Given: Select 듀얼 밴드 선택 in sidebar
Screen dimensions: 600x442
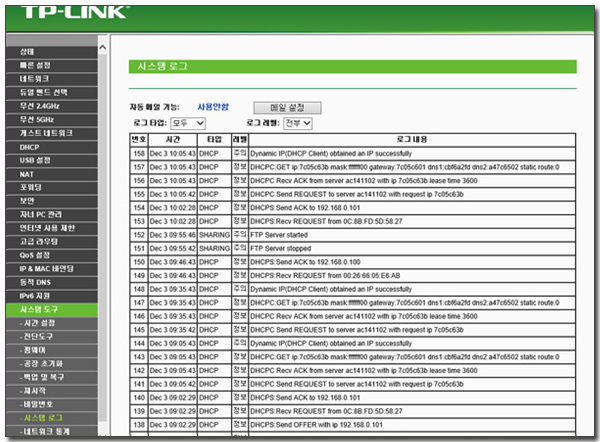Looking at the screenshot, I should coord(52,93).
